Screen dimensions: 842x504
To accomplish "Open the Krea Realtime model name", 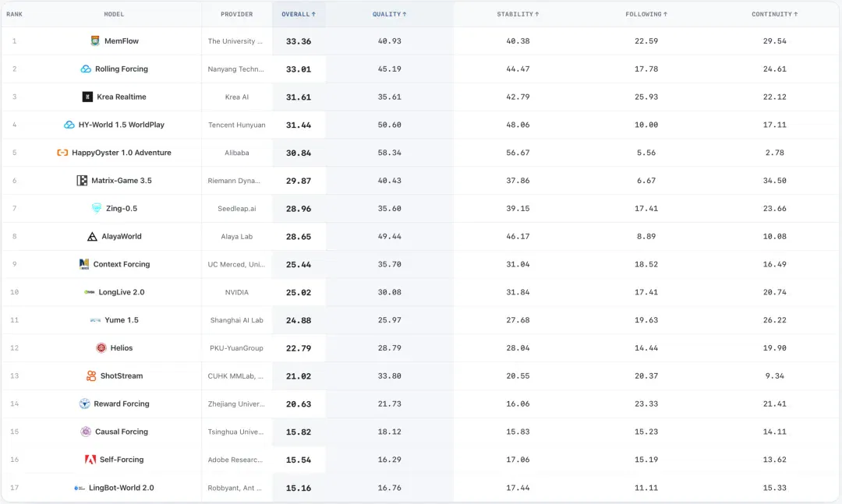I will click(x=122, y=97).
